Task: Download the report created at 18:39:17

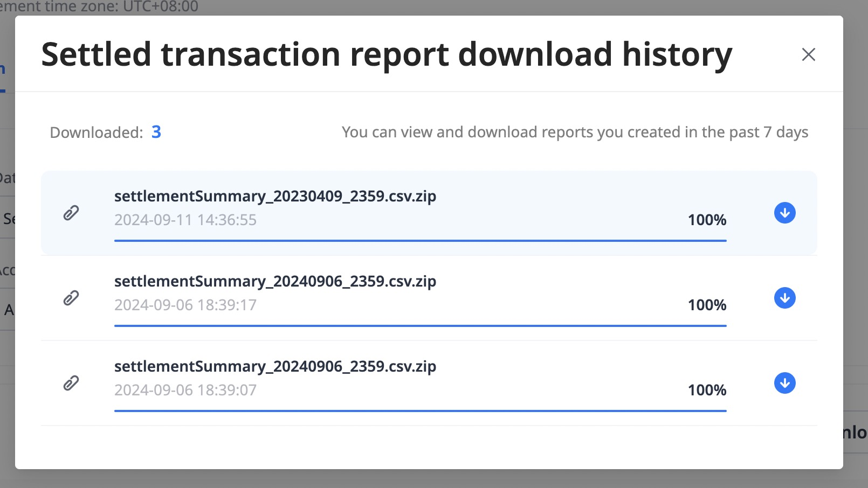Action: (x=784, y=298)
